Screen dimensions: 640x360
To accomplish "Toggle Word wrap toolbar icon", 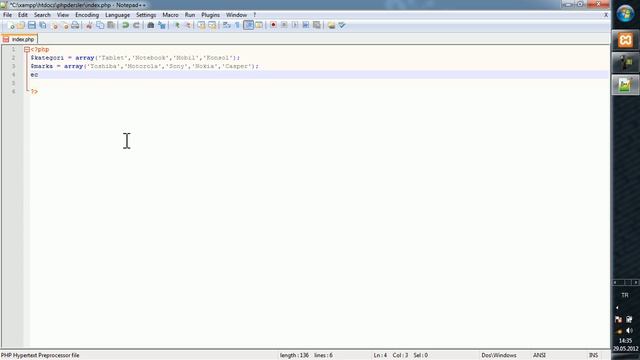I will [227, 25].
